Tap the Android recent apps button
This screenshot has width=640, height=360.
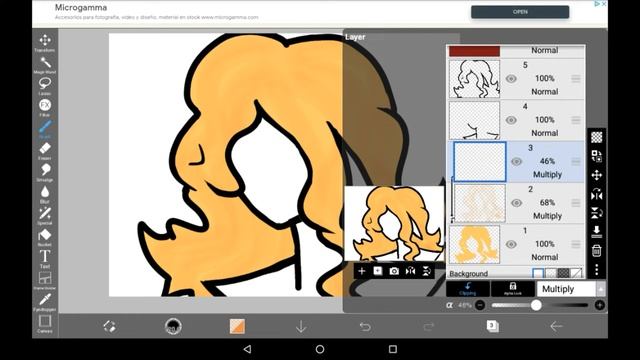[393, 349]
